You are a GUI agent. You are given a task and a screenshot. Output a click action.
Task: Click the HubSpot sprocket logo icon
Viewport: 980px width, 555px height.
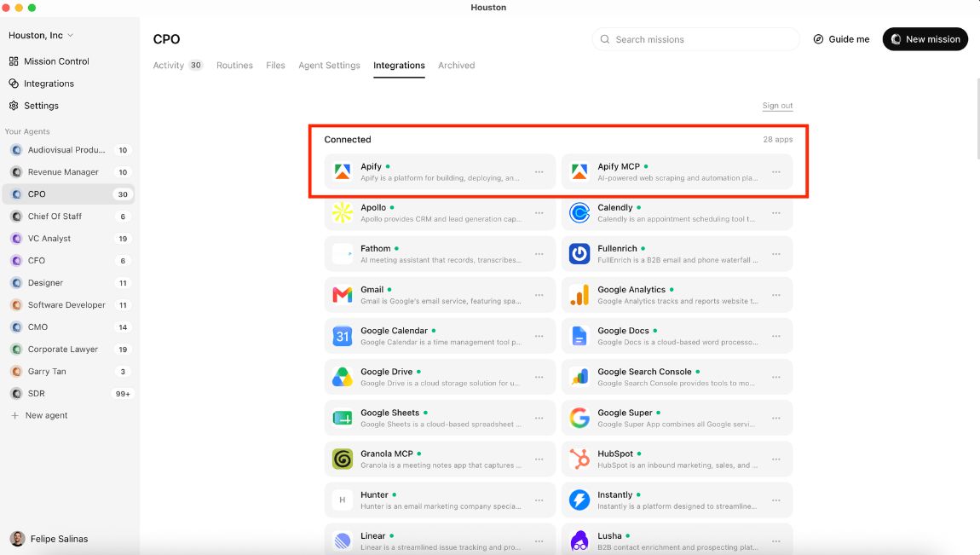(x=579, y=459)
